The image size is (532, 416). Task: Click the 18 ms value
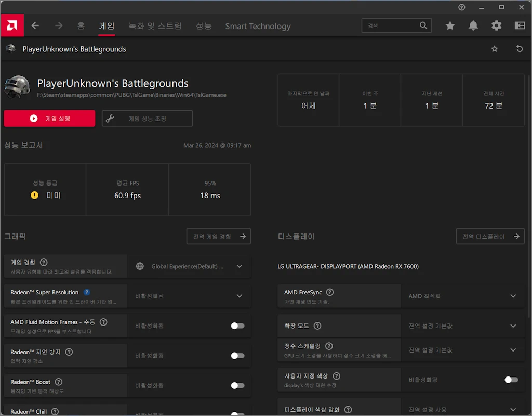pos(210,196)
